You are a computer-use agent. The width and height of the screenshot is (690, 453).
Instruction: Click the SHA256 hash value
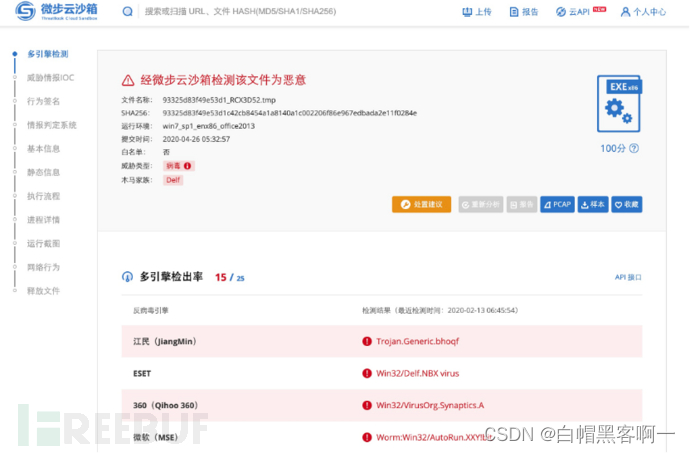(290, 113)
